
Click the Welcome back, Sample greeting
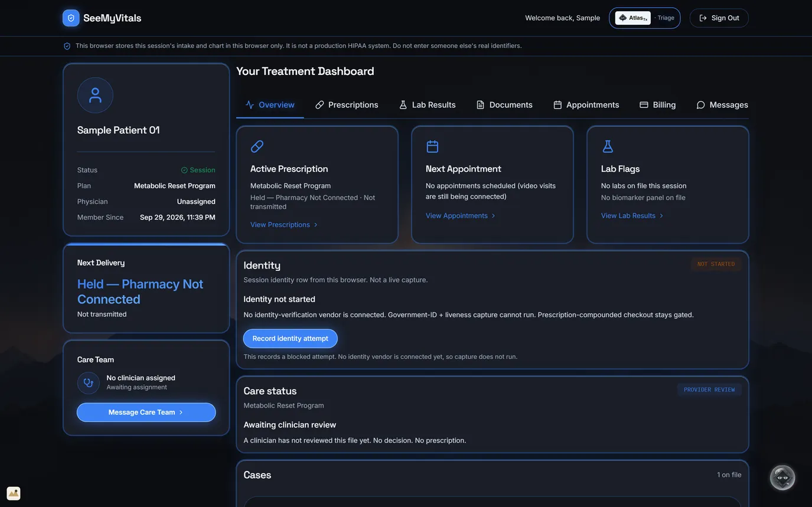click(x=563, y=18)
